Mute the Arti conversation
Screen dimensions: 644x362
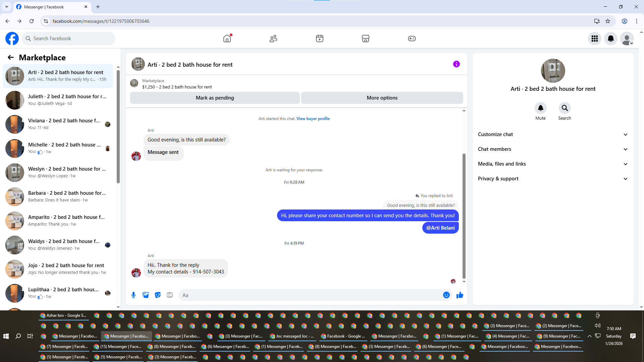540,108
